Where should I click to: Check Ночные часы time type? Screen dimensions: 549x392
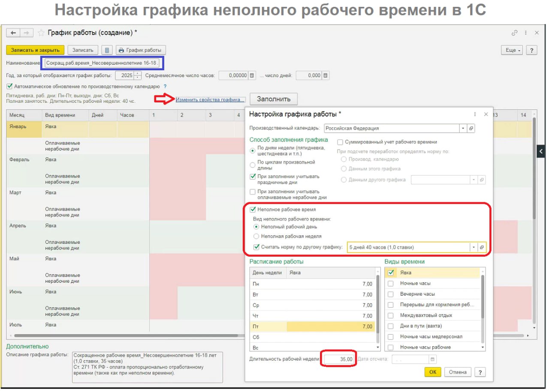pos(390,283)
